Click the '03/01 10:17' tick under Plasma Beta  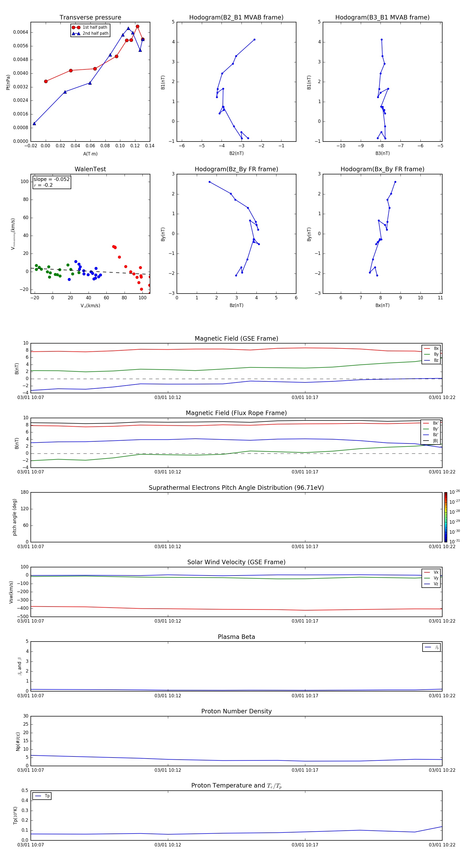(x=305, y=696)
